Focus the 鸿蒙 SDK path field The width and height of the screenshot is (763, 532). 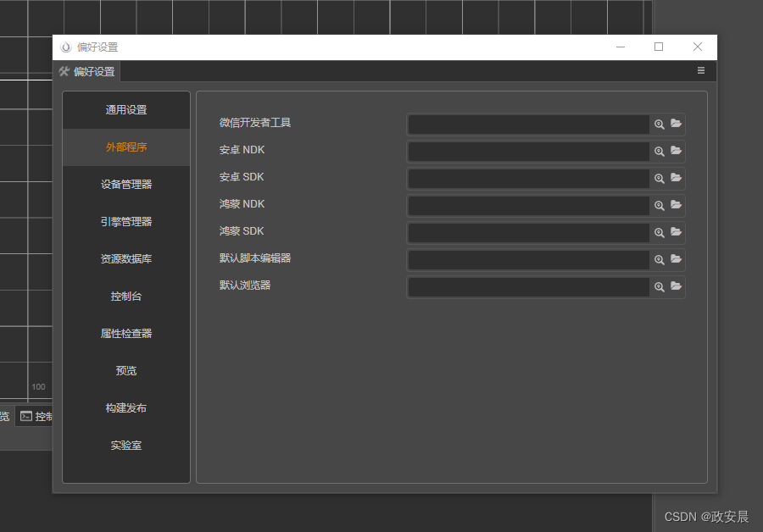(x=528, y=232)
